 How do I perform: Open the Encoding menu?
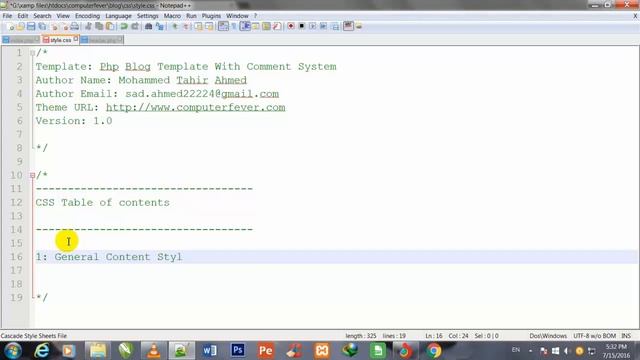click(87, 16)
